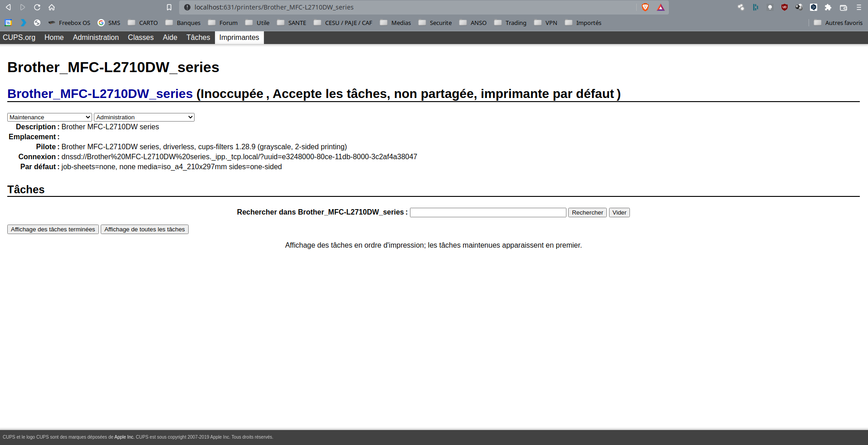Open the blue chevron bookmark icon

click(23, 23)
